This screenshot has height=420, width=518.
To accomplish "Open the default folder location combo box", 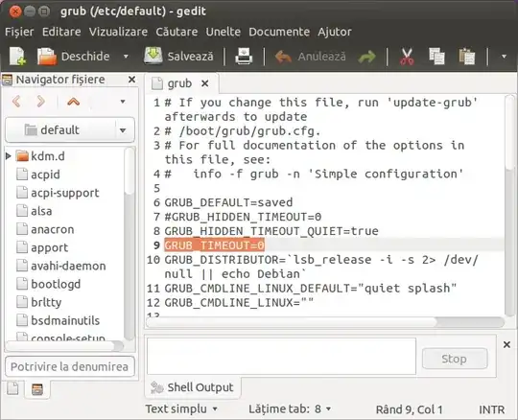I will coord(70,130).
